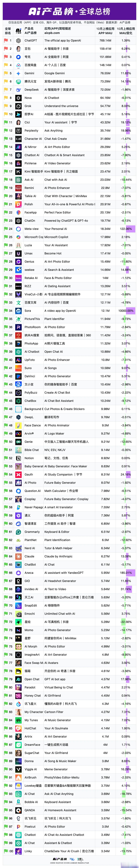Select the Grammarly app icon

coord(19,532)
